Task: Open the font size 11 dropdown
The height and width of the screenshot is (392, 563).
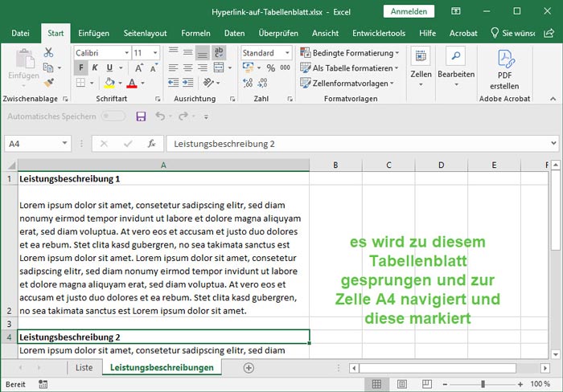Action: pos(154,53)
